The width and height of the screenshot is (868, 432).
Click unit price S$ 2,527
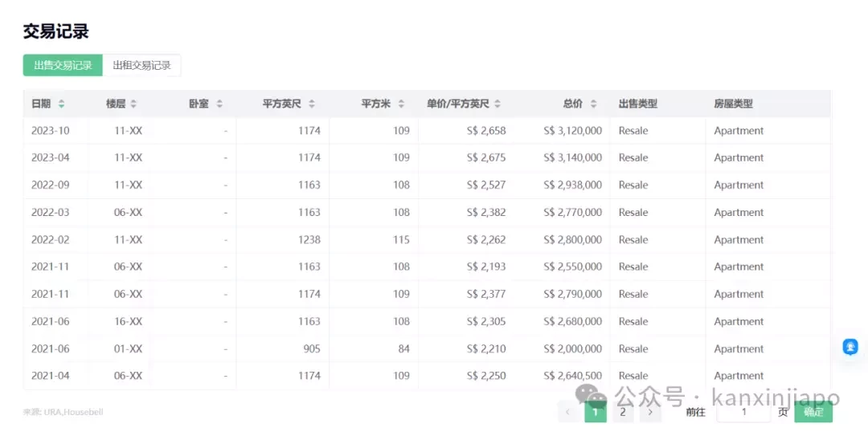click(486, 185)
